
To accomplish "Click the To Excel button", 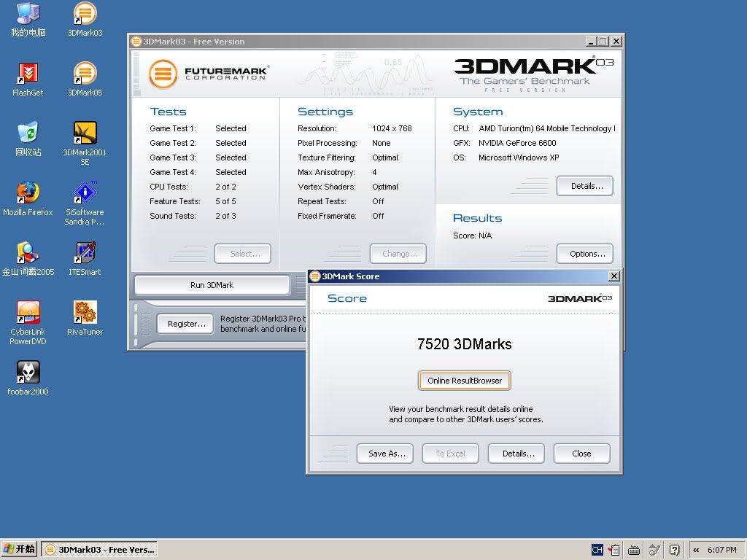I will pos(451,454).
